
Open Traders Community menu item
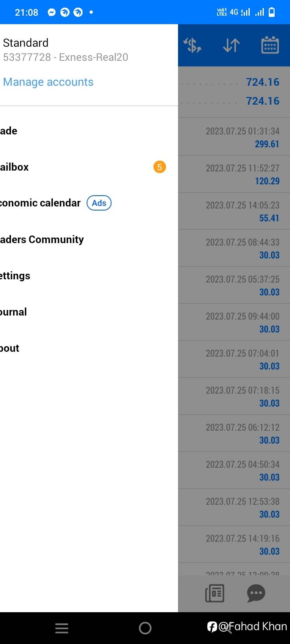click(89, 239)
